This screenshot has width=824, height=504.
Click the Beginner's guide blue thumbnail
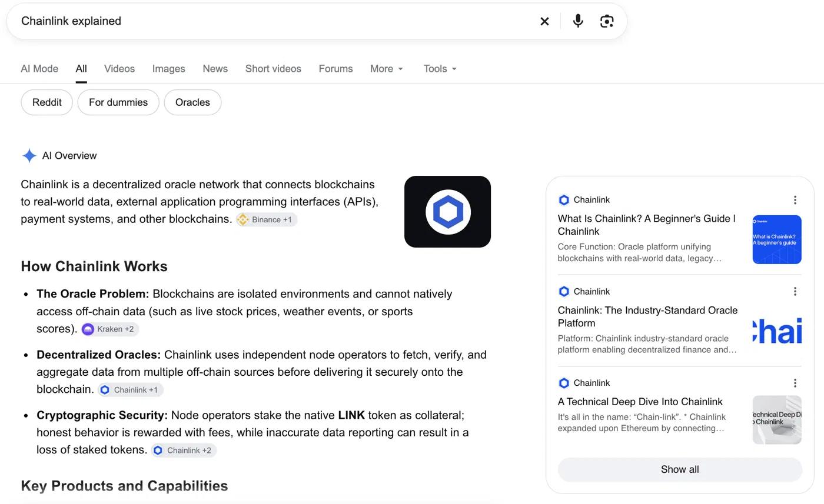tap(777, 239)
